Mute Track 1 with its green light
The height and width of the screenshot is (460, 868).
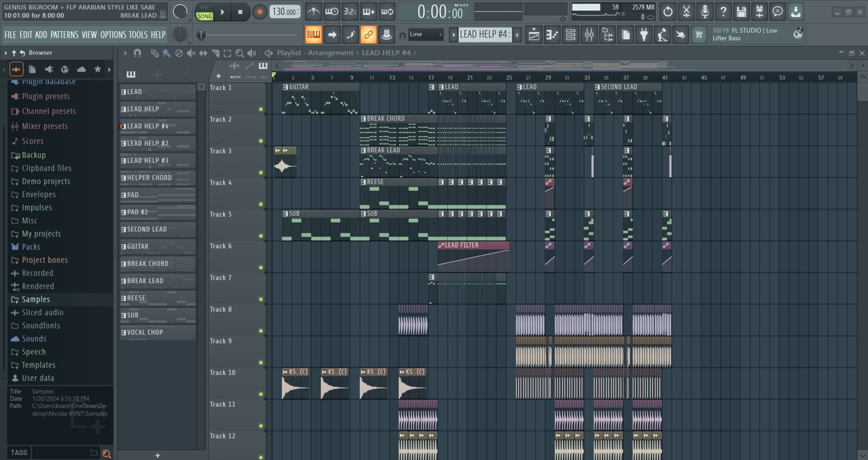click(261, 109)
